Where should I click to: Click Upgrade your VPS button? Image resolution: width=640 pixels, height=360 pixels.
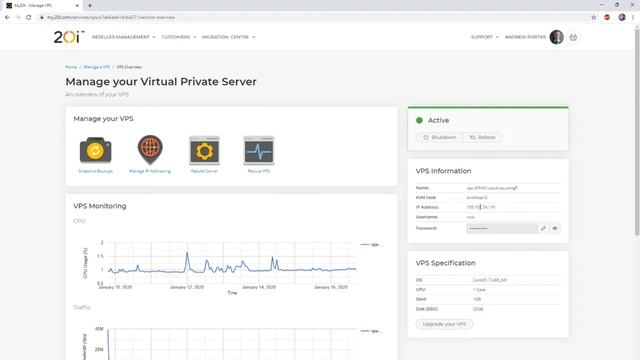(x=444, y=324)
